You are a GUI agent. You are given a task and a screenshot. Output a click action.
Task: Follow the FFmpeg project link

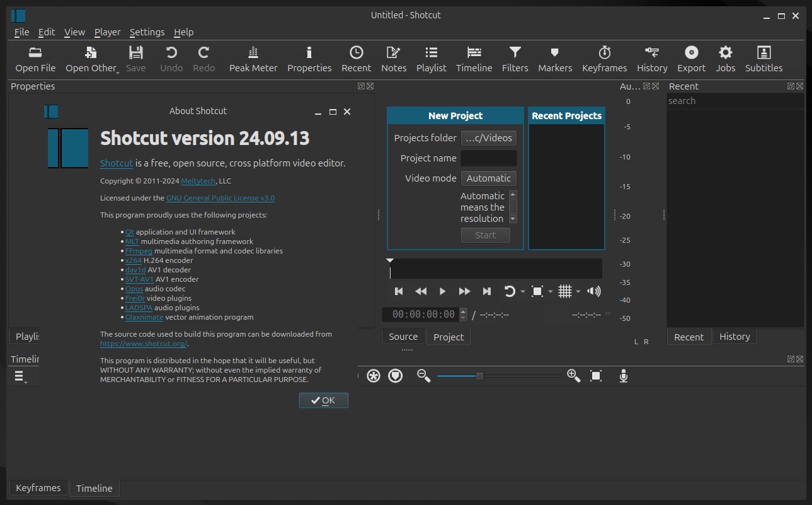(x=139, y=251)
